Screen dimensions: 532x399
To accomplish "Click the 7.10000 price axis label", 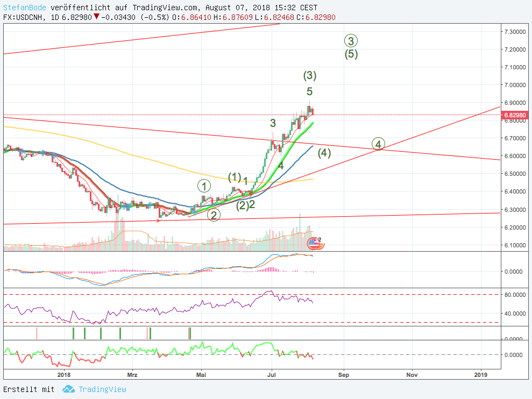I will tap(515, 67).
